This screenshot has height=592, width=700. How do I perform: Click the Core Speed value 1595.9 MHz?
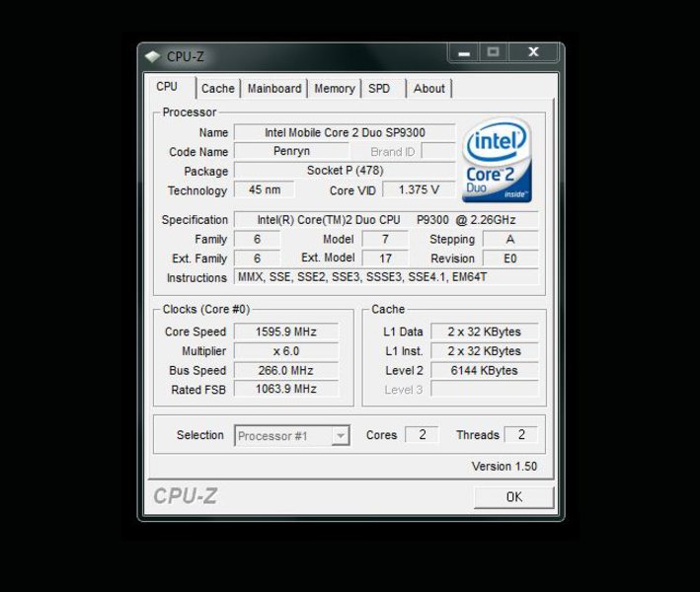click(286, 332)
